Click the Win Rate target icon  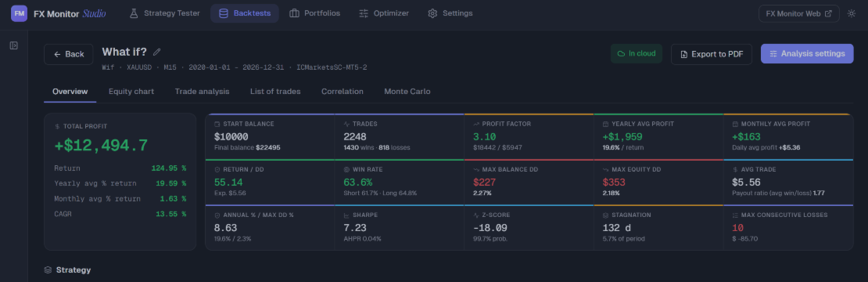pyautogui.click(x=346, y=169)
